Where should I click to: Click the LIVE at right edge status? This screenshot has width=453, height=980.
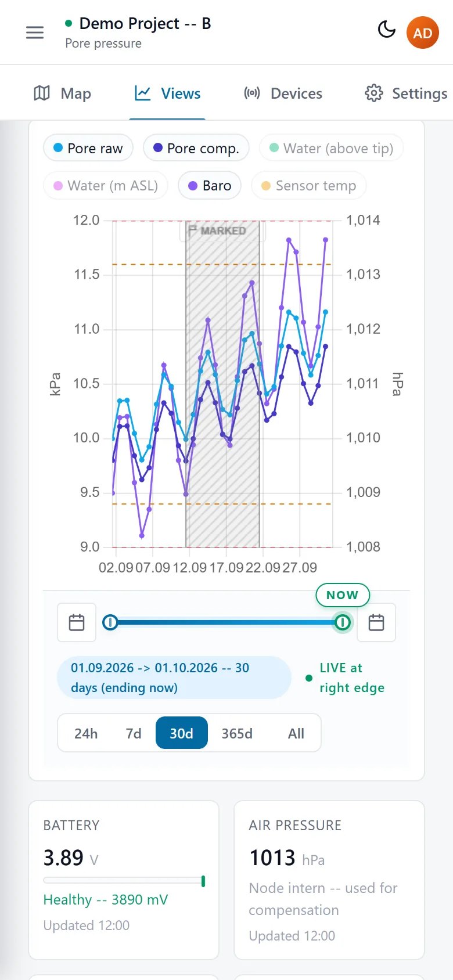[345, 678]
